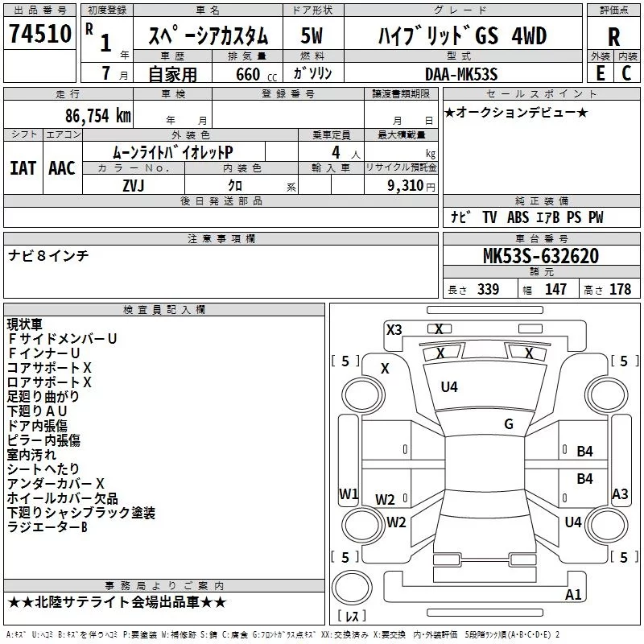
Task: Click the グレード header showing ハイブリッドGS 4WD
Action: coord(461,34)
